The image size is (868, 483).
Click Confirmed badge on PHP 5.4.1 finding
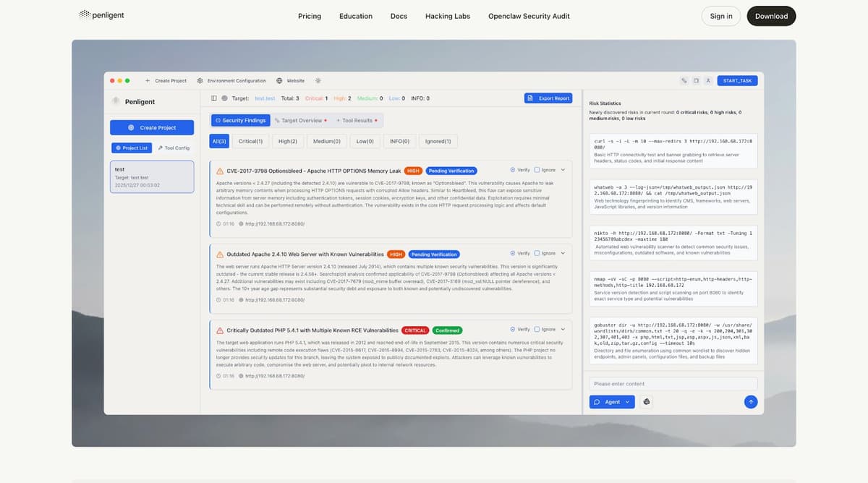(447, 330)
